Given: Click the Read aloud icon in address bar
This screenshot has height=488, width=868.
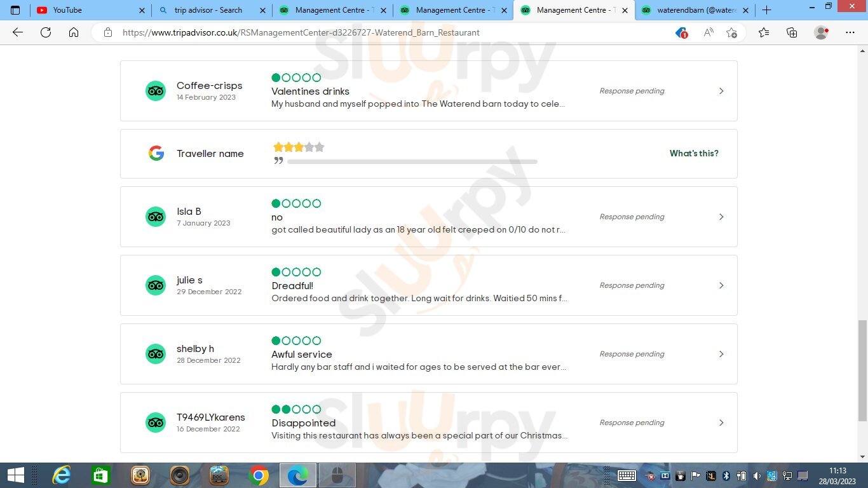Looking at the screenshot, I should (708, 32).
